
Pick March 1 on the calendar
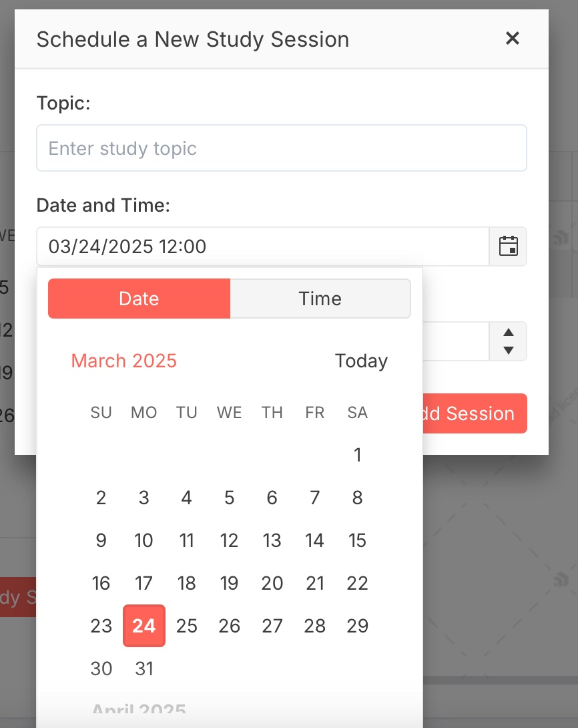[x=357, y=455]
